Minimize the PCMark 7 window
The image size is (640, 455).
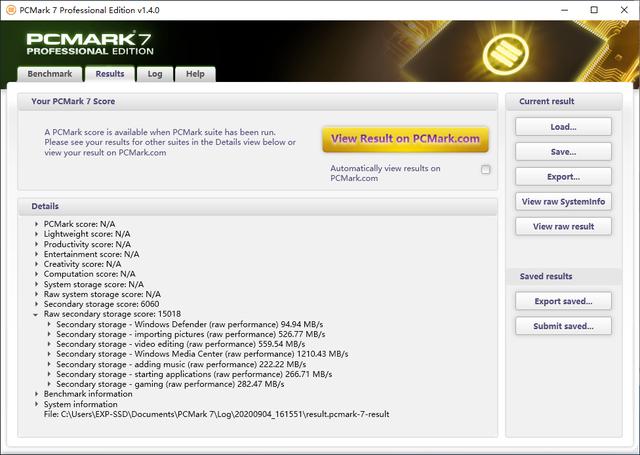click(564, 10)
